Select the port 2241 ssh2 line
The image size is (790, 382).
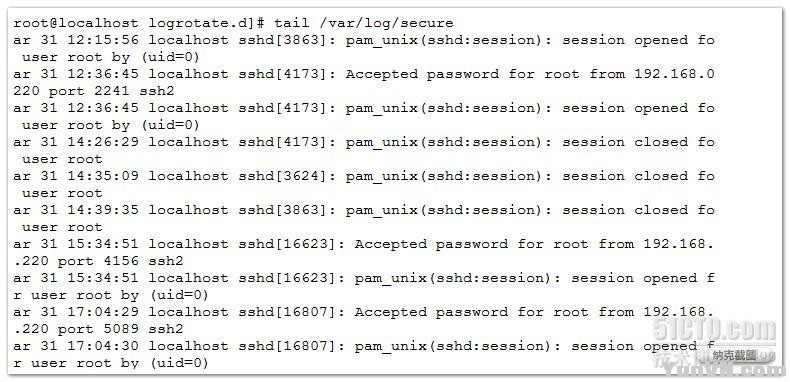[96, 91]
